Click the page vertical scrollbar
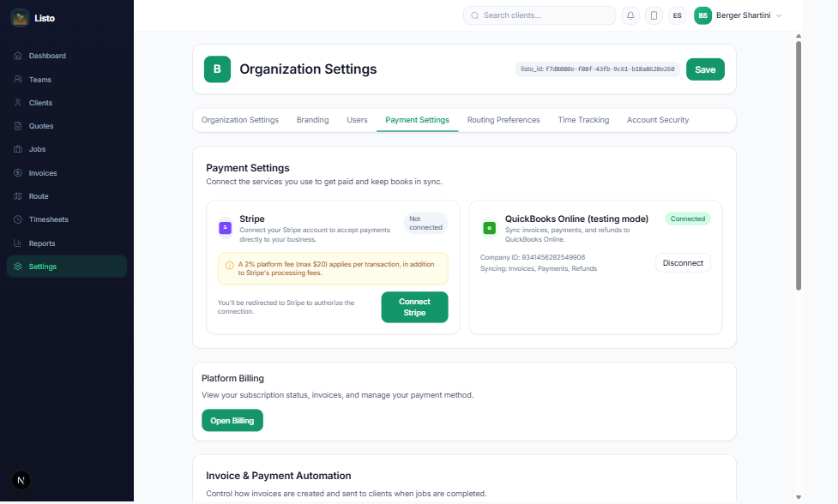 799,165
